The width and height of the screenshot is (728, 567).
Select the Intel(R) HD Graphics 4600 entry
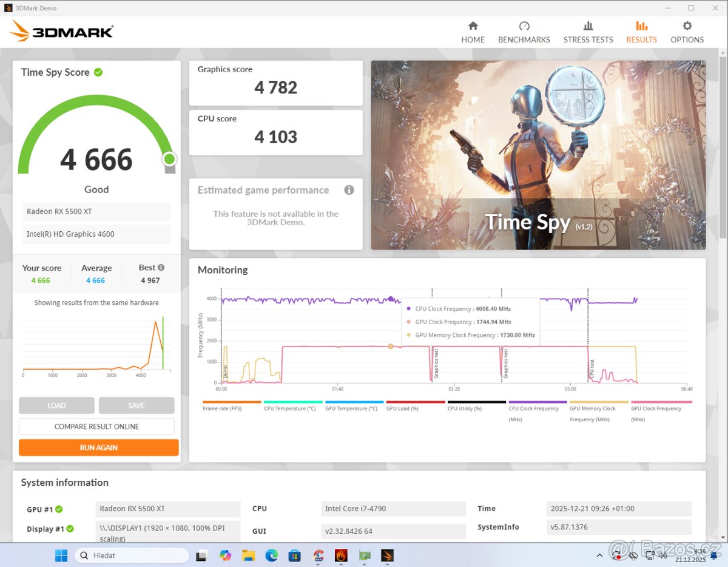click(x=96, y=234)
